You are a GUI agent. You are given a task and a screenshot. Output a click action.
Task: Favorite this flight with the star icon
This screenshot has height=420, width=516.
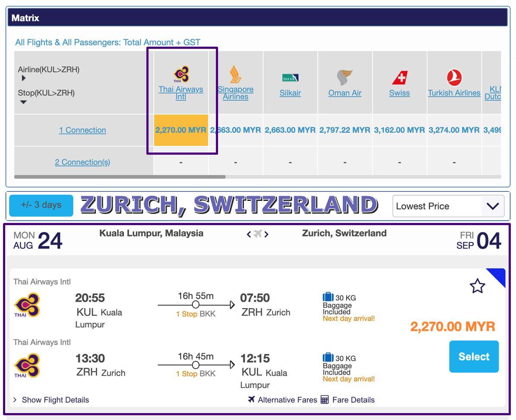click(x=477, y=286)
